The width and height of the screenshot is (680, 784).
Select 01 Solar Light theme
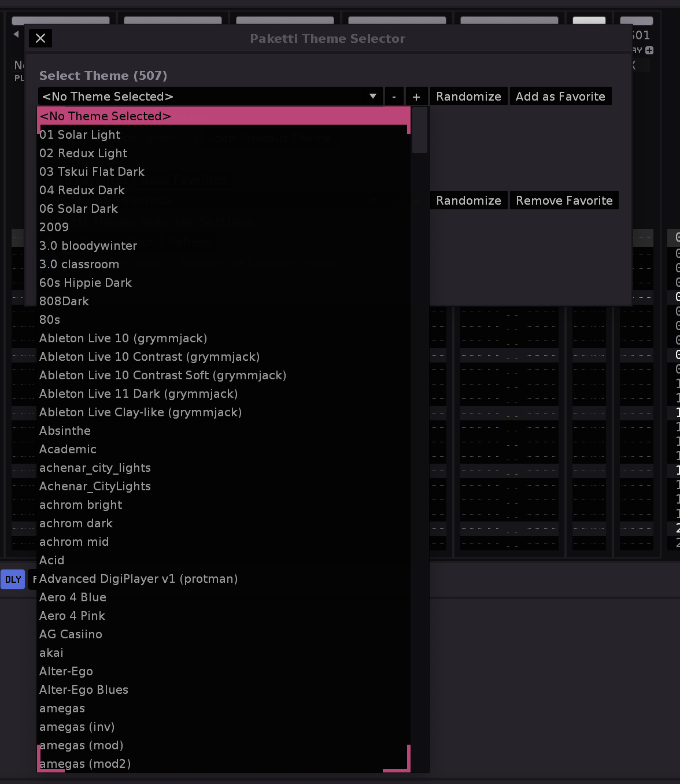pos(80,135)
